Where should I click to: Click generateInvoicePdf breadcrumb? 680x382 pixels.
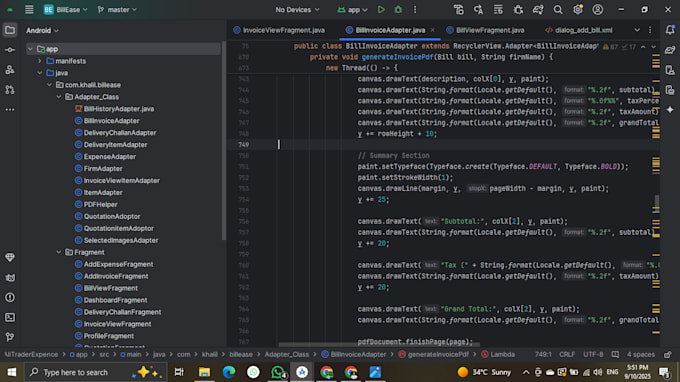point(434,355)
